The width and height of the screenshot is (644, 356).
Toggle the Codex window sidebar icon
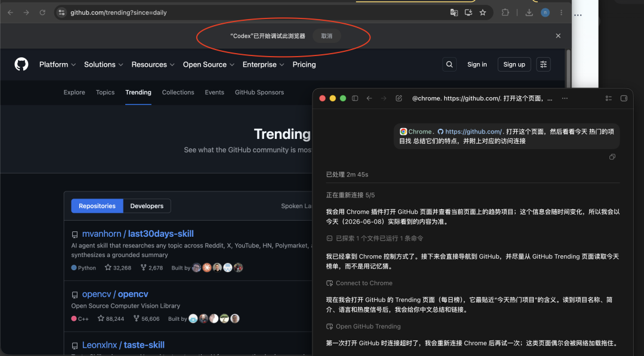[x=355, y=98]
